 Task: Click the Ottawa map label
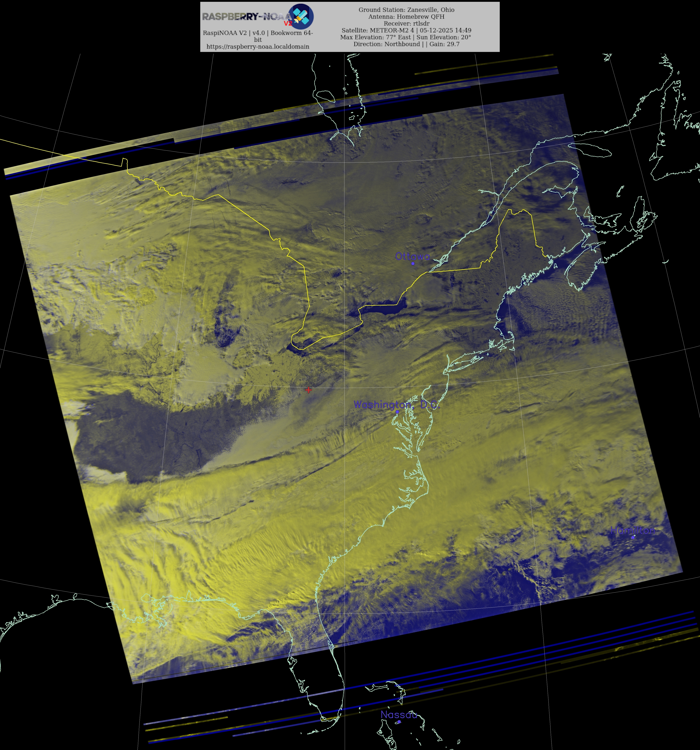coord(412,257)
